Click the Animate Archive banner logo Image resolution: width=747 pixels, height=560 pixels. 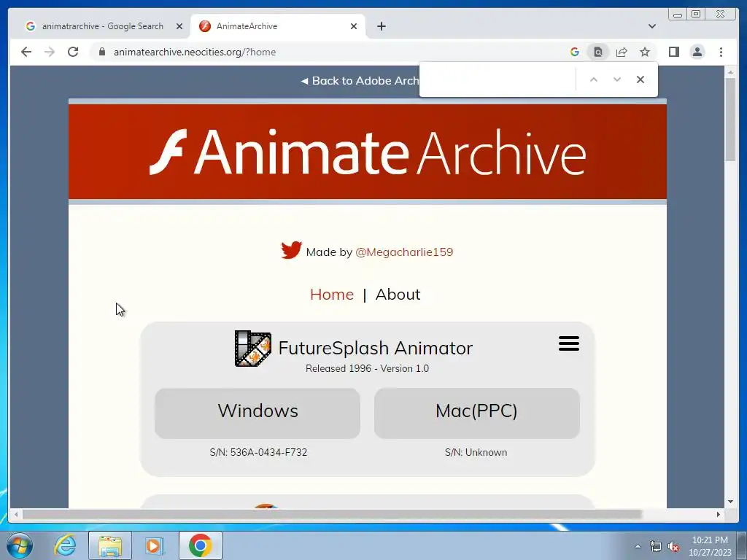(368, 152)
